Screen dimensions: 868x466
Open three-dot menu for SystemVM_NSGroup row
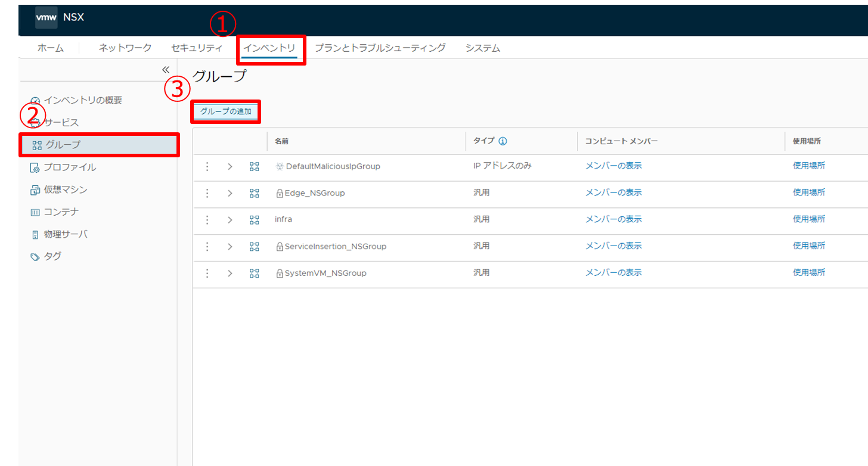[x=207, y=274]
